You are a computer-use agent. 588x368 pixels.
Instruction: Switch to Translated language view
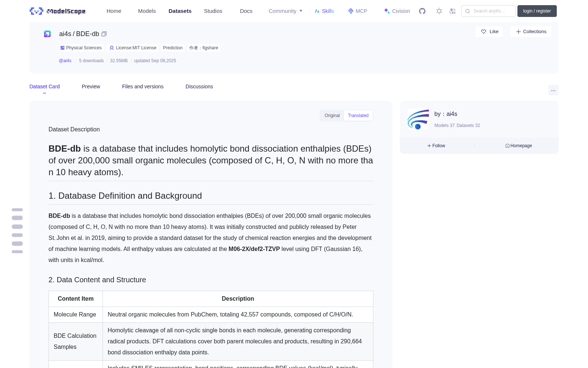point(358,116)
